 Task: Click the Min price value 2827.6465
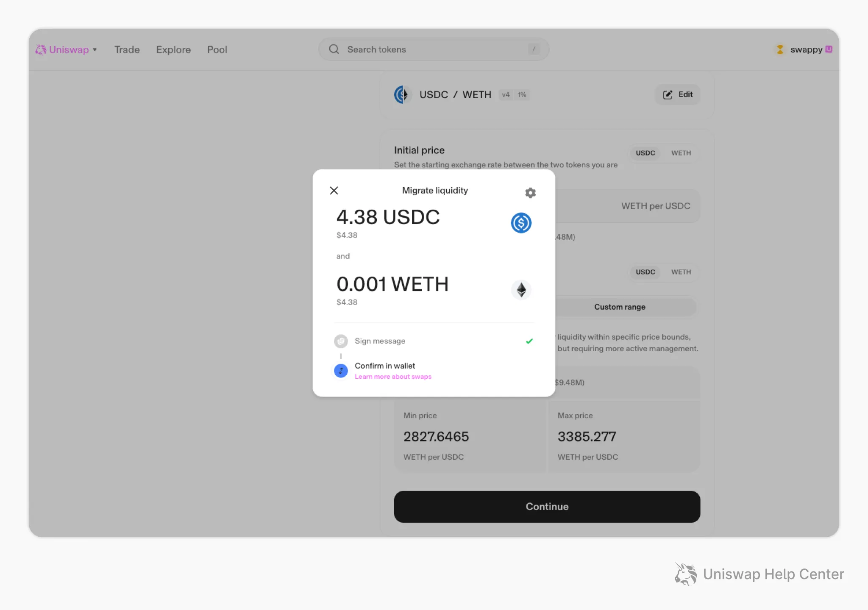click(436, 436)
